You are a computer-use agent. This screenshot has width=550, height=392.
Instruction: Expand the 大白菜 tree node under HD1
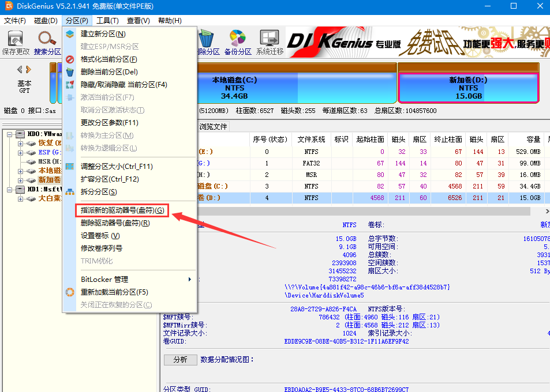point(20,199)
